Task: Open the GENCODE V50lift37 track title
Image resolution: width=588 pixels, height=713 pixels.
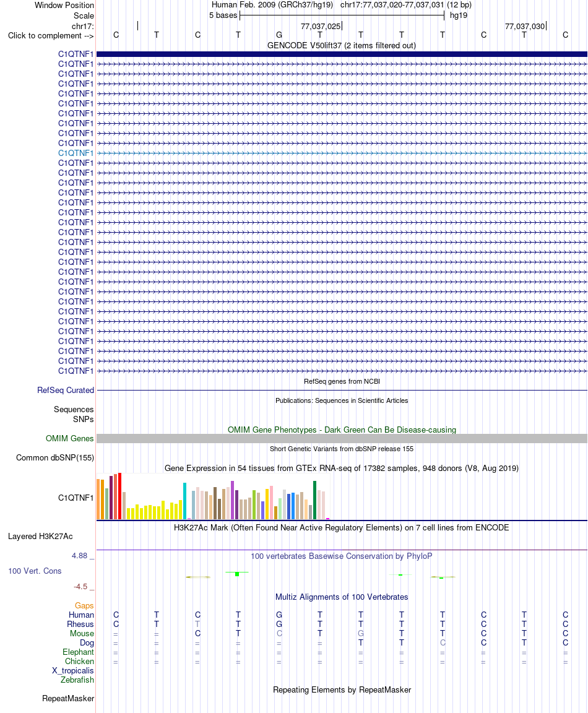Action: (342, 45)
